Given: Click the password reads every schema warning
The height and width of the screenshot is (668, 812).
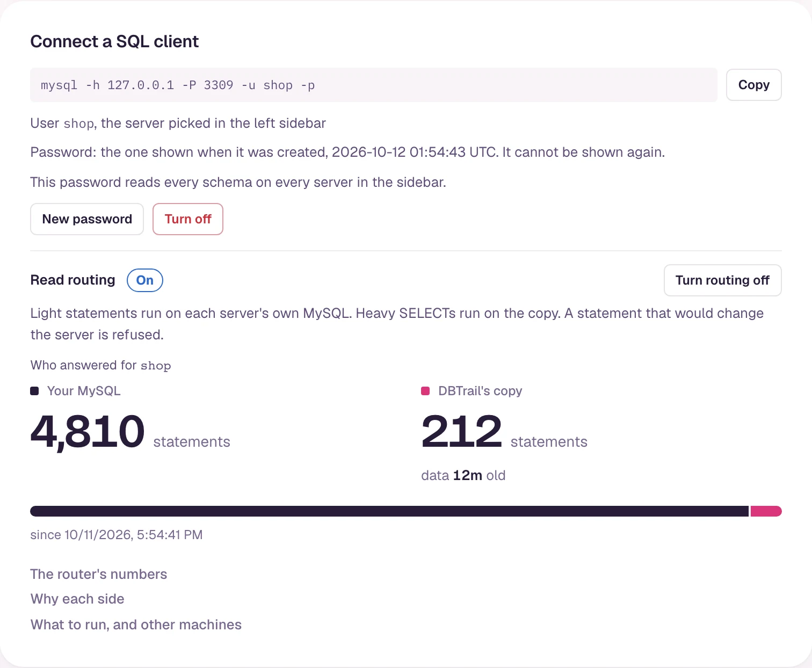Looking at the screenshot, I should point(238,183).
